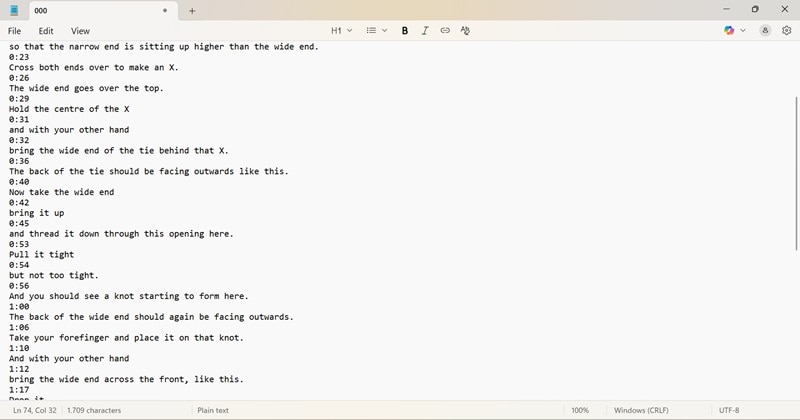
Task: Click the Ln 74, Col 32 status entry
Action: click(35, 410)
